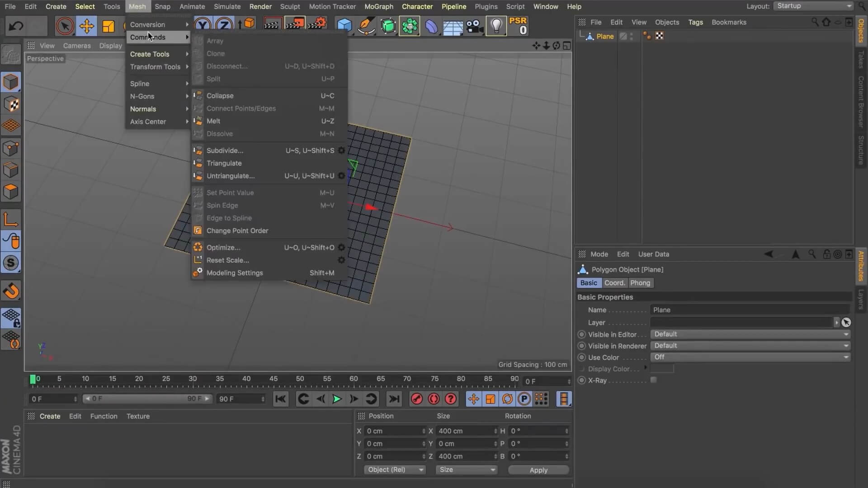
Task: Click the Light bulb icon
Action: 496,26
